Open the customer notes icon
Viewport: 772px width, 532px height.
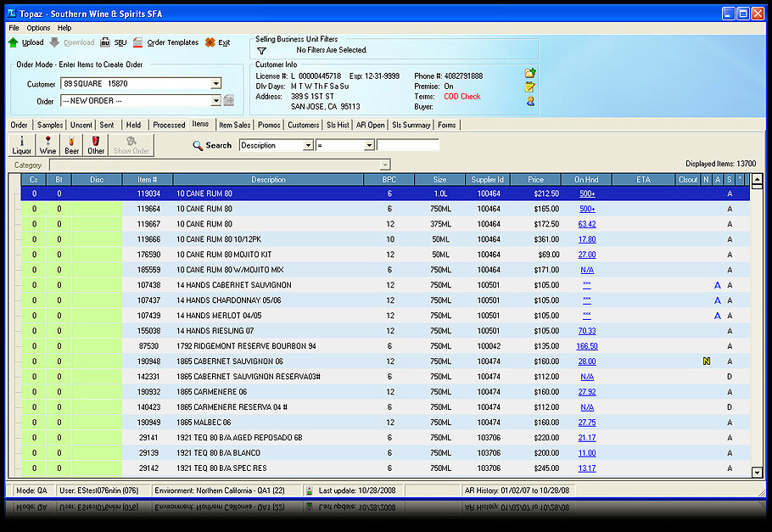pos(529,87)
